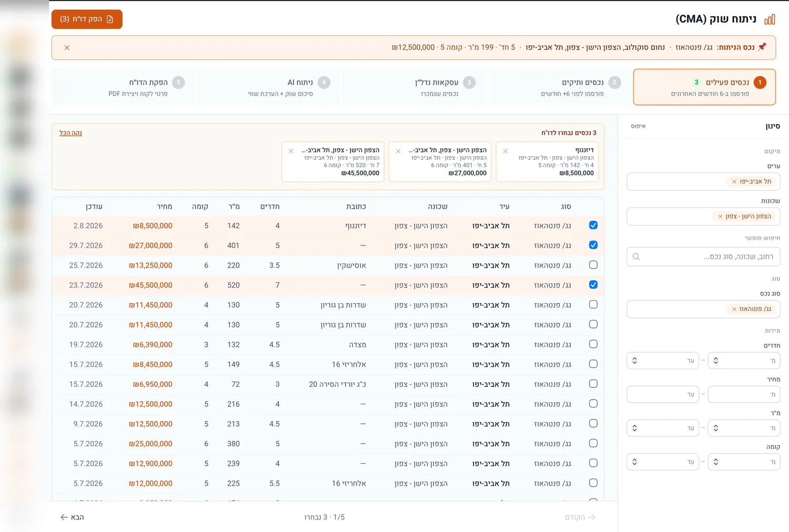Click the ₪6,390,000 price cell
This screenshot has height=532, width=789.
[153, 345]
